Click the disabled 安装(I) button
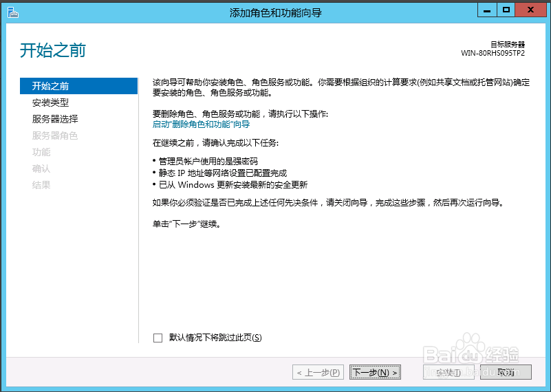The width and height of the screenshot is (551, 392). pos(448,373)
